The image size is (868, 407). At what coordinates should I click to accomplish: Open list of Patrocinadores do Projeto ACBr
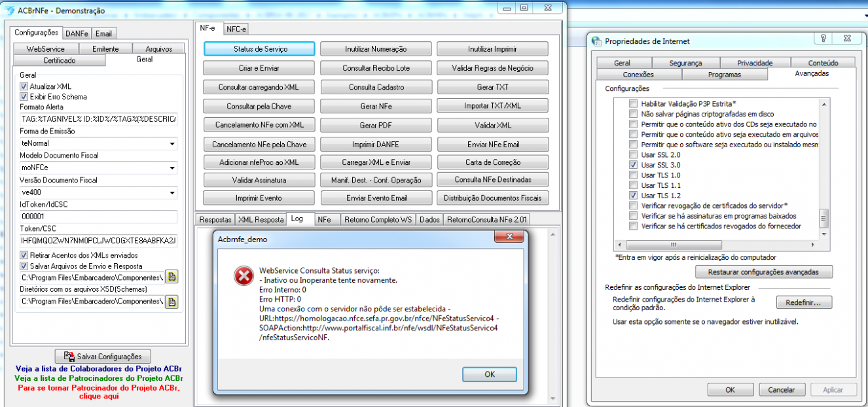click(x=98, y=378)
